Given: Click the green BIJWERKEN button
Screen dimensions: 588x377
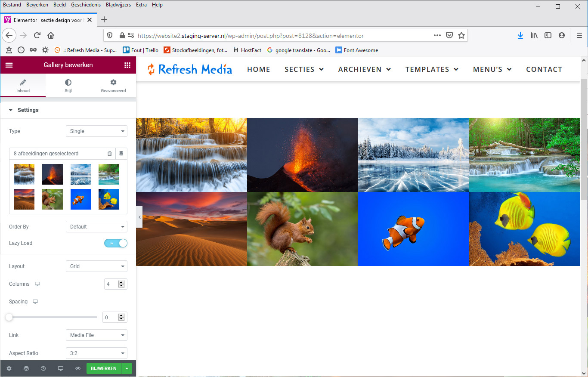Looking at the screenshot, I should [103, 369].
